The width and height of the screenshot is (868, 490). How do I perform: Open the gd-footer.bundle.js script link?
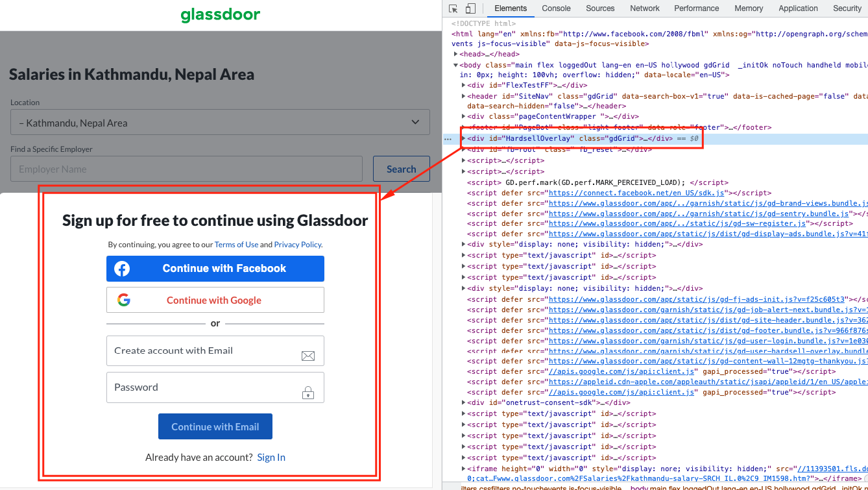click(708, 330)
